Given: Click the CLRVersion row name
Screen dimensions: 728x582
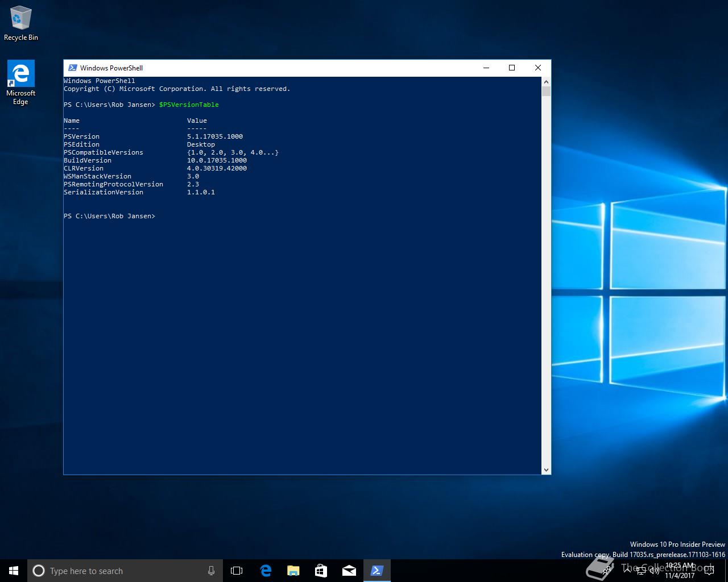Looking at the screenshot, I should (x=84, y=168).
